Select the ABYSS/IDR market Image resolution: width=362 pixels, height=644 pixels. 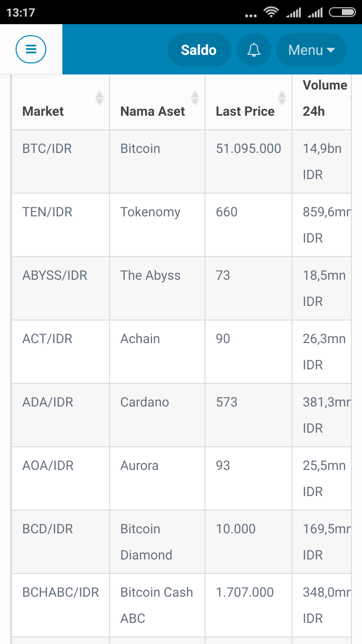point(55,275)
